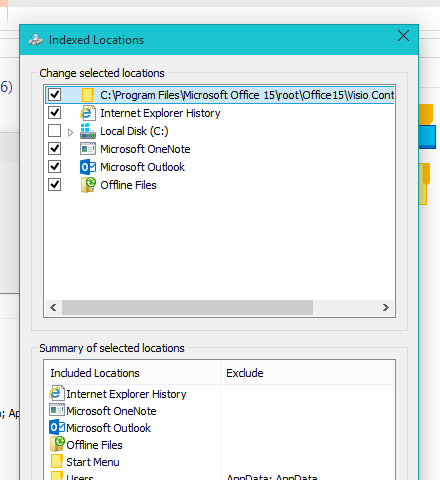Image resolution: width=440 pixels, height=480 pixels.
Task: Uncheck the top-list Offline Files checkbox
Action: point(54,185)
